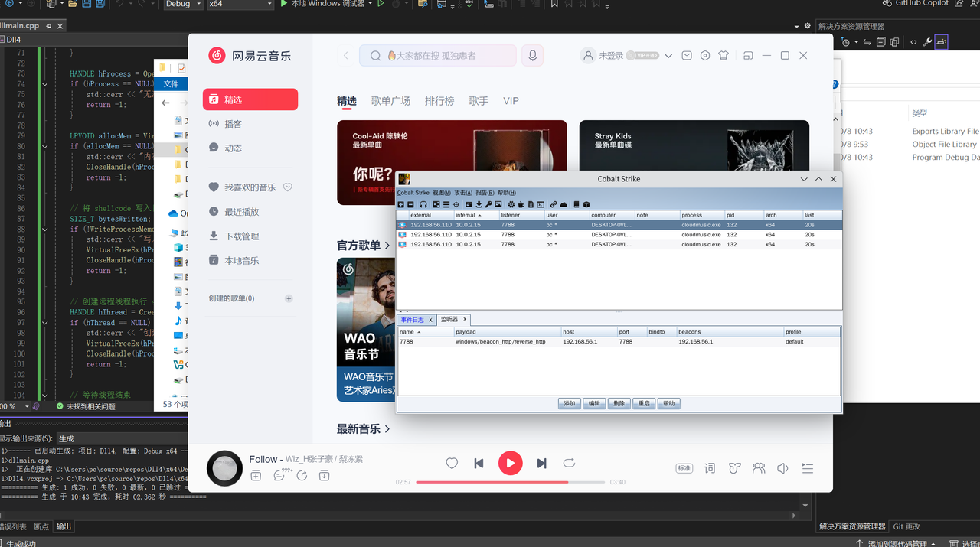Open downloaded files icon in Cobalt Strike toolbar

pos(479,204)
